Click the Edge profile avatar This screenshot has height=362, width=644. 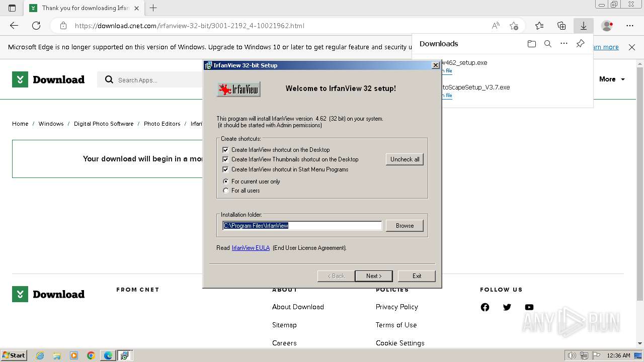[x=607, y=26]
